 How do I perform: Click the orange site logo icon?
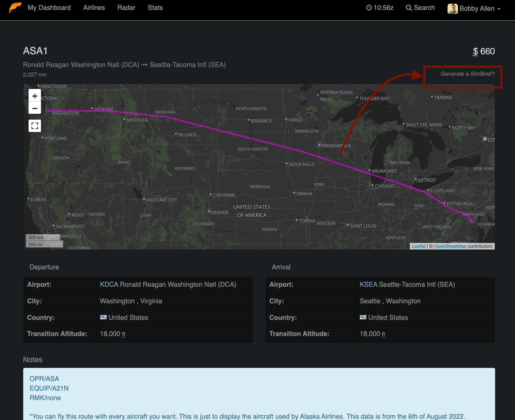(15, 8)
